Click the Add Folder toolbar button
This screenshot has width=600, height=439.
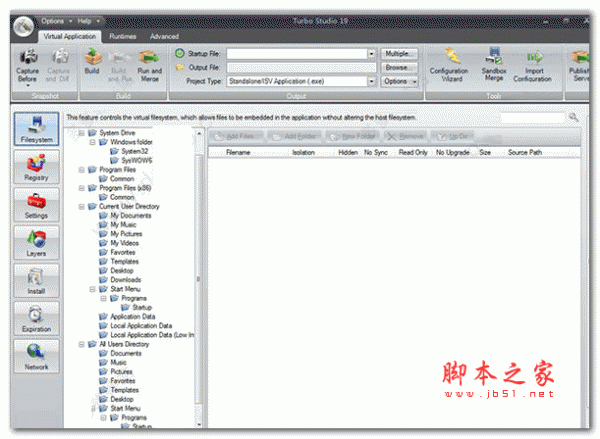295,136
